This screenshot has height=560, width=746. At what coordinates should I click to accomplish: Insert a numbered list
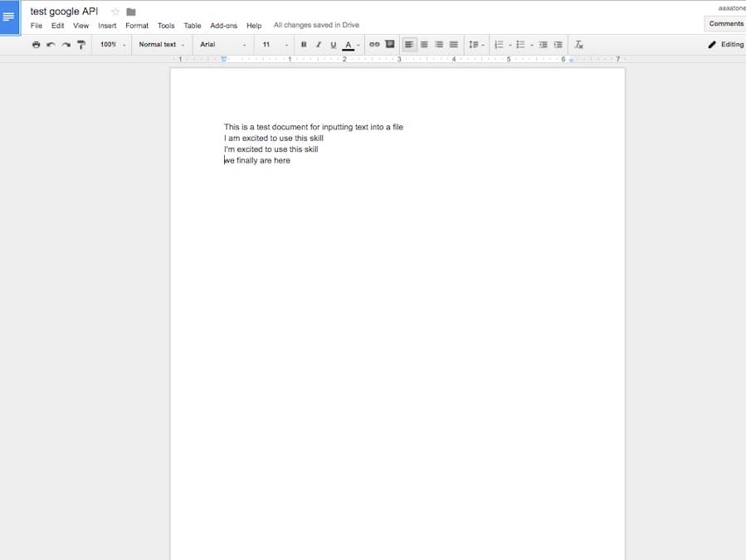pos(499,45)
